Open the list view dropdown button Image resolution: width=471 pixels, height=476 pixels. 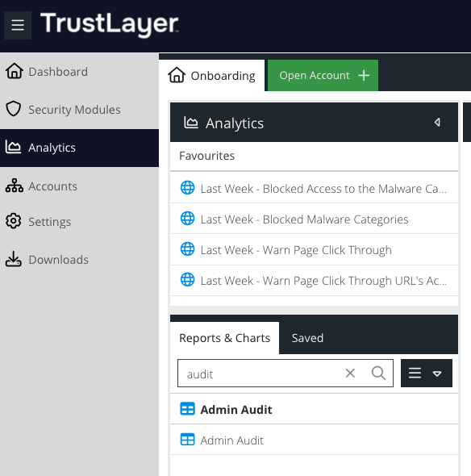coord(427,373)
